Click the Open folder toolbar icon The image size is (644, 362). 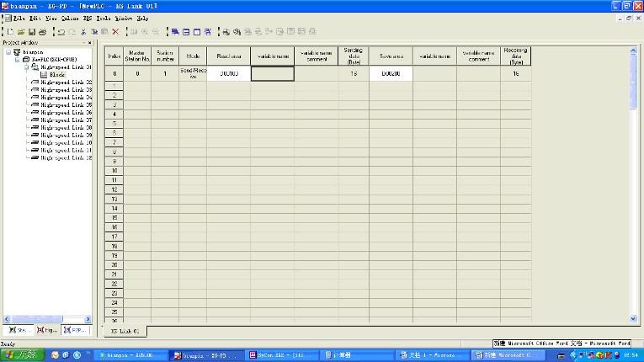20,31
